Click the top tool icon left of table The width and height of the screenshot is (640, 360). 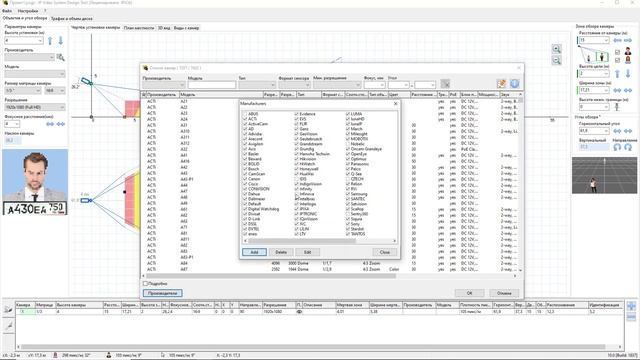[x=8, y=309]
